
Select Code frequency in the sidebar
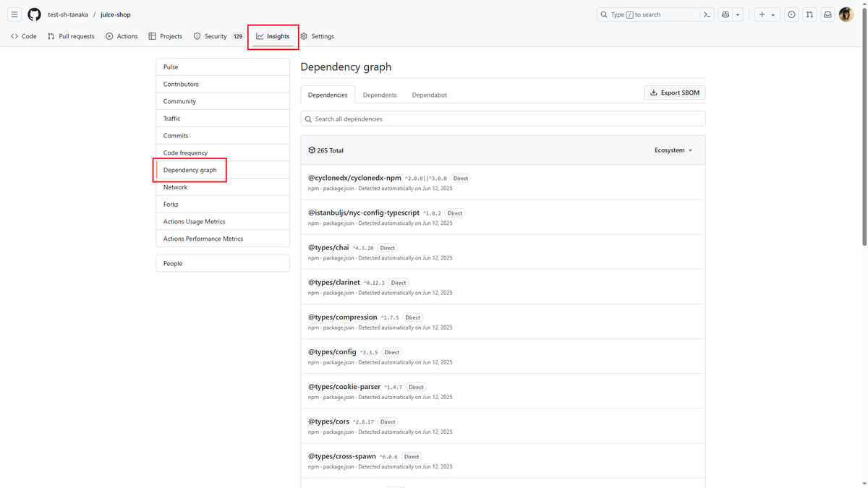pos(223,153)
